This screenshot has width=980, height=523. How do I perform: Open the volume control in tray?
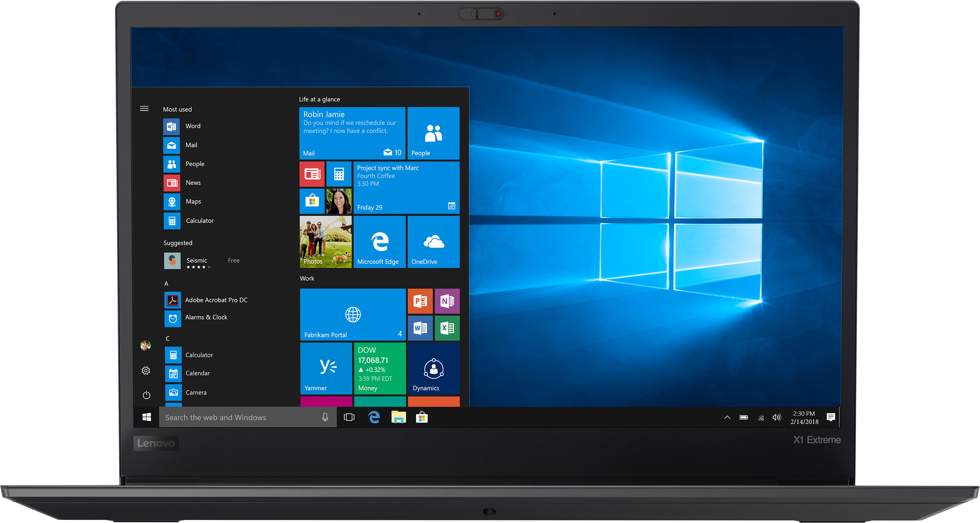(776, 417)
